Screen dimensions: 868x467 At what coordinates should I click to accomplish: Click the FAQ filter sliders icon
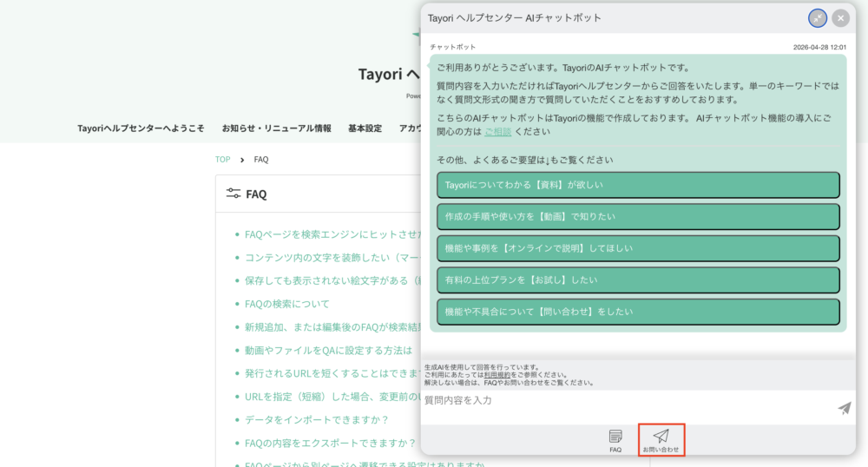click(x=233, y=193)
